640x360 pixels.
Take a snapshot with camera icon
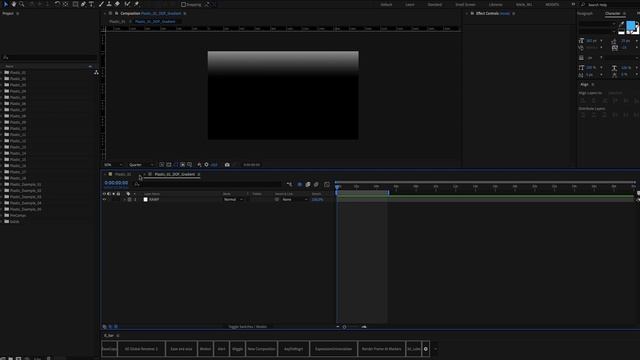pos(227,164)
